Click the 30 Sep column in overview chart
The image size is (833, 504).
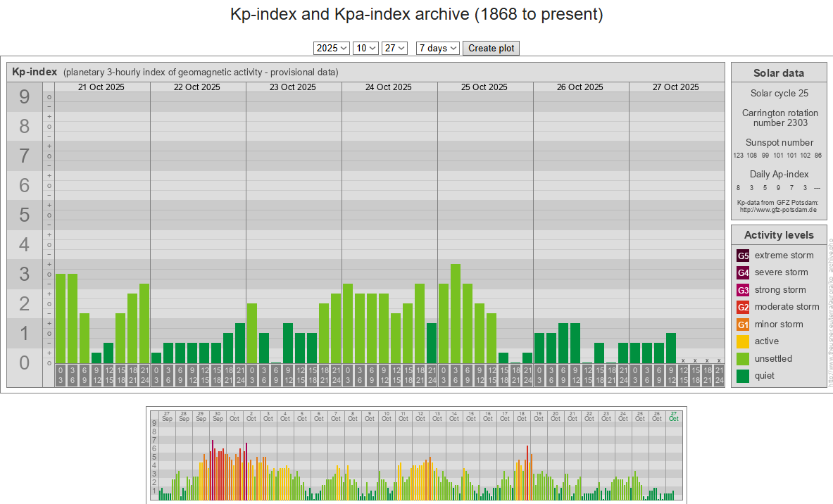218,458
